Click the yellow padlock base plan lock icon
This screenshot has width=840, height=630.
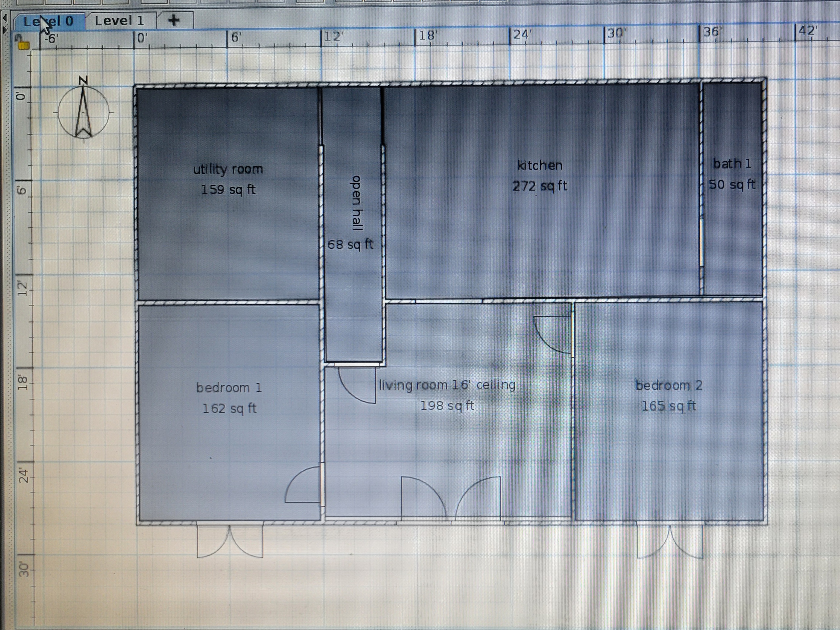(x=24, y=44)
